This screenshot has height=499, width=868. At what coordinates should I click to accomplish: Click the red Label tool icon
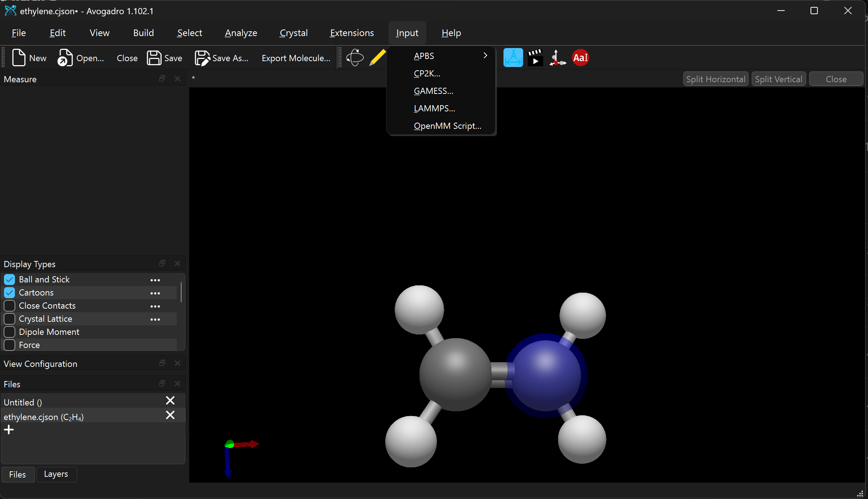point(580,58)
